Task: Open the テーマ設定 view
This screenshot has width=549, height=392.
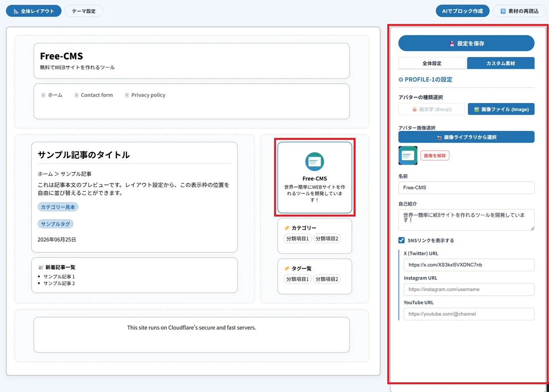Action: [84, 11]
